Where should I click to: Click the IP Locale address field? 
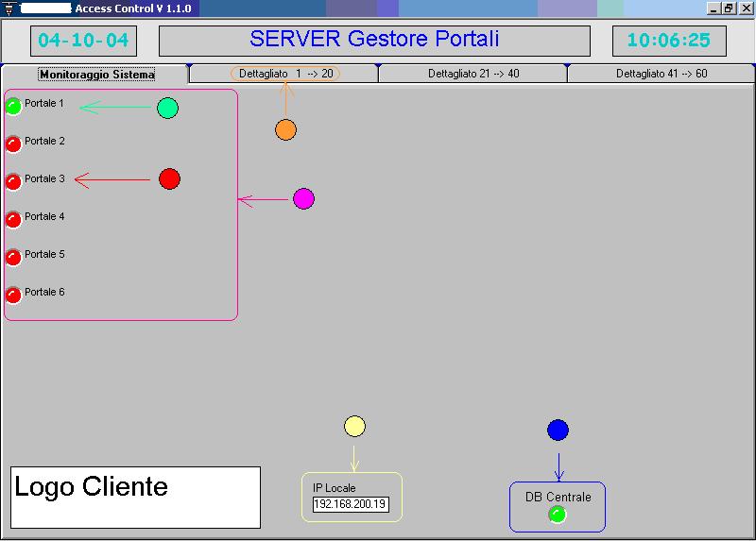point(351,504)
